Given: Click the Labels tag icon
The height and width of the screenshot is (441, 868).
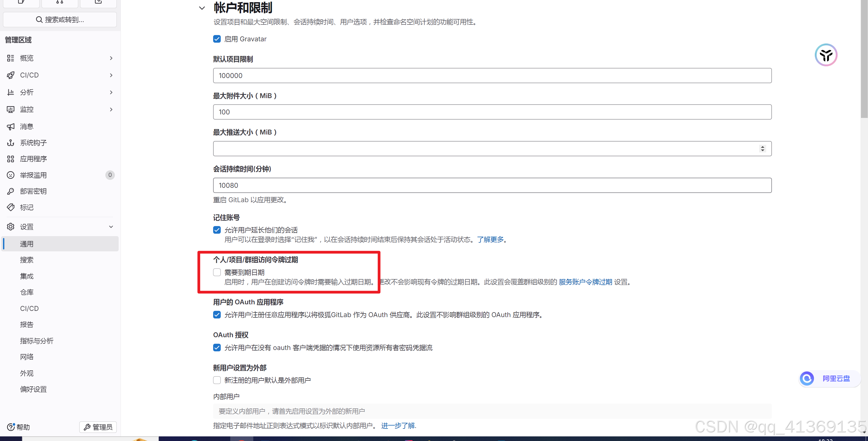Looking at the screenshot, I should pos(11,207).
